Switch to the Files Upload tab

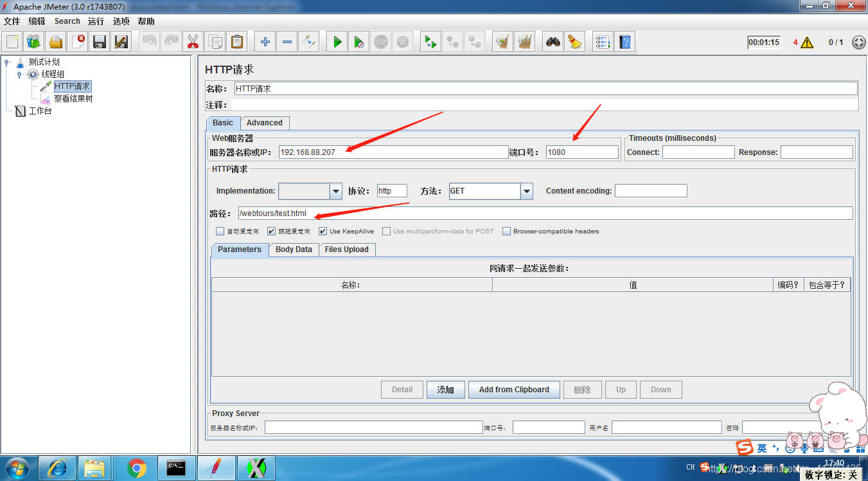click(347, 250)
